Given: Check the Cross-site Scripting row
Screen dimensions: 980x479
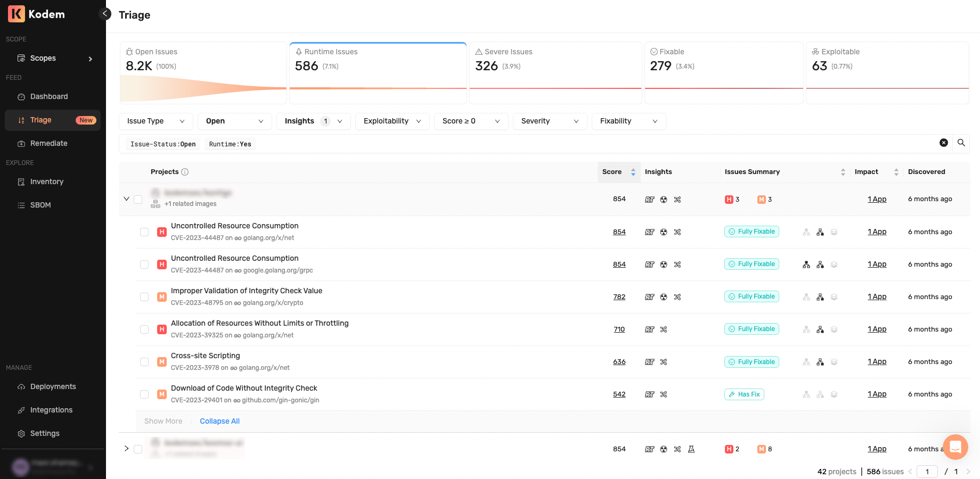Looking at the screenshot, I should pyautogui.click(x=144, y=362).
